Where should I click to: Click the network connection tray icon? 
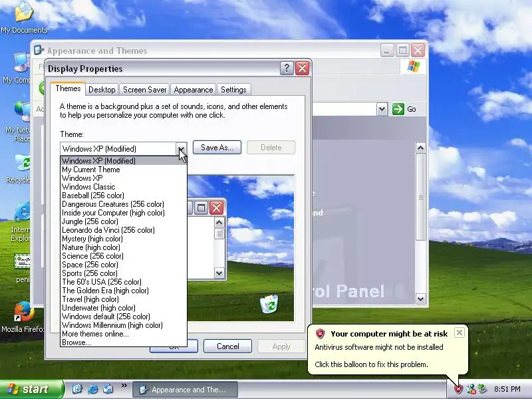point(471,389)
